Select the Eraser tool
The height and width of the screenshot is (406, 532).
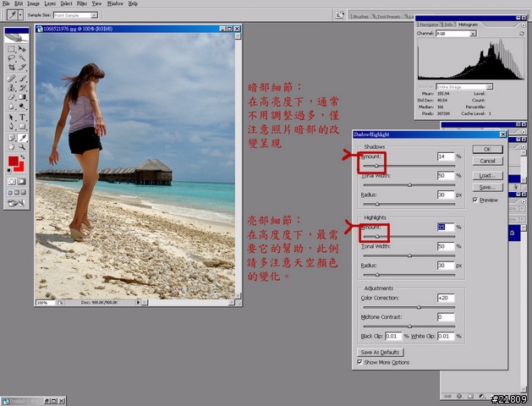(12, 97)
